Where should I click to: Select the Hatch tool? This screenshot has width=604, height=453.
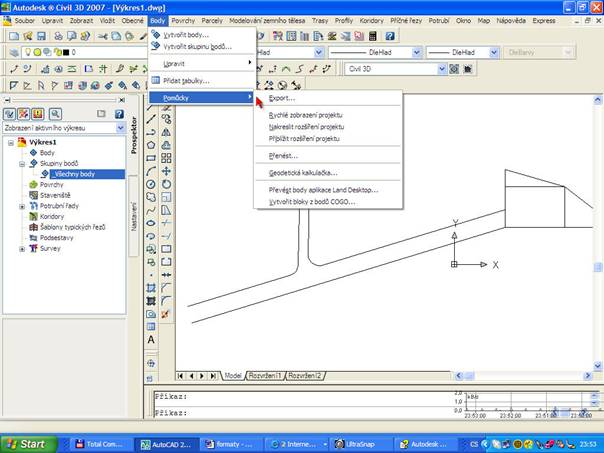151,288
